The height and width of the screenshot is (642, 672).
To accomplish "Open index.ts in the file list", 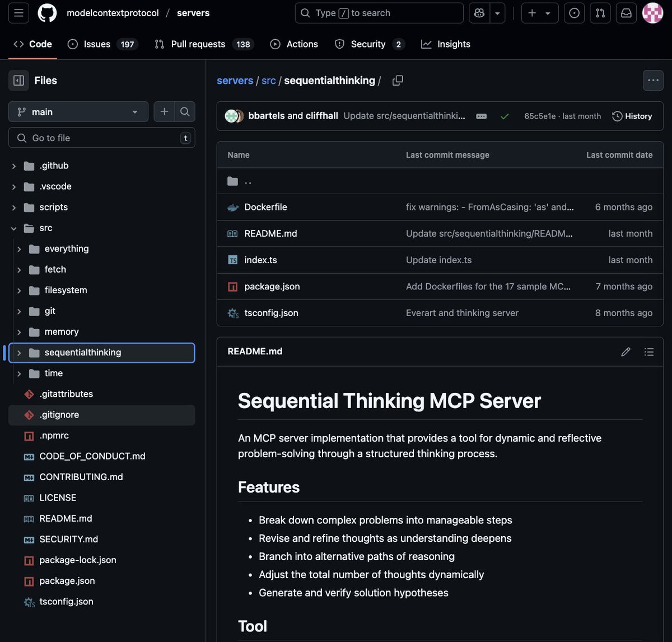I will tap(260, 260).
